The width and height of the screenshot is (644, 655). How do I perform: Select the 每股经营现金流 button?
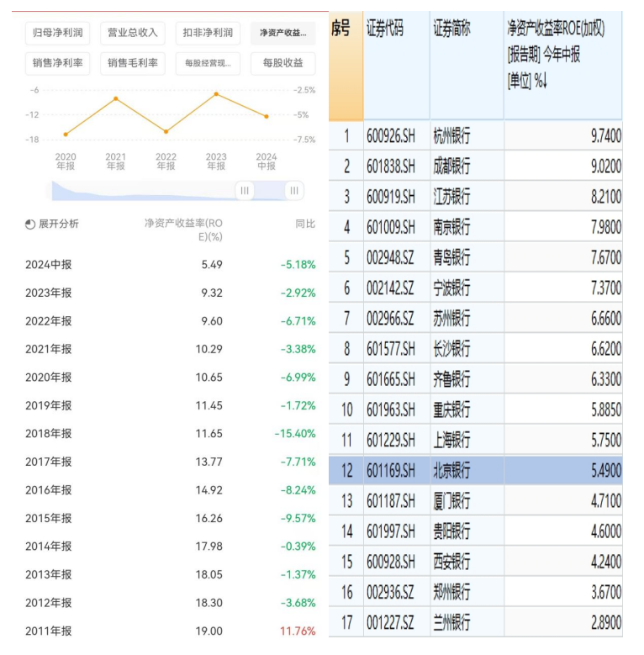pyautogui.click(x=209, y=62)
